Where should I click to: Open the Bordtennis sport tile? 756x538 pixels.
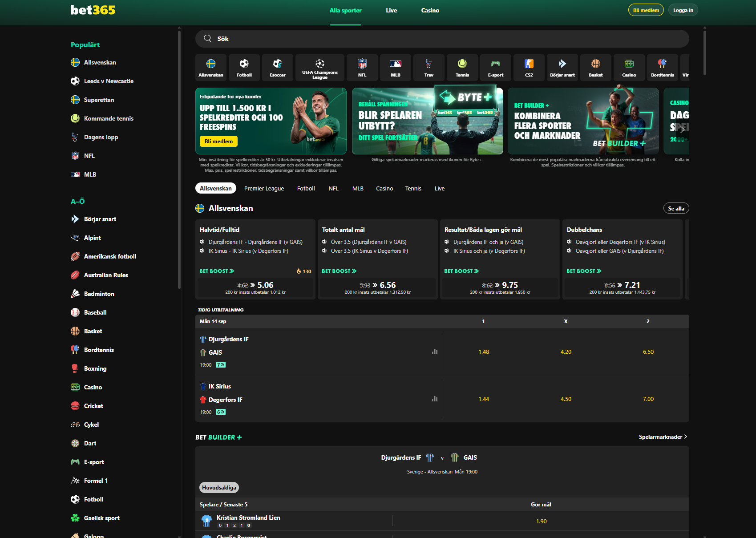[663, 68]
